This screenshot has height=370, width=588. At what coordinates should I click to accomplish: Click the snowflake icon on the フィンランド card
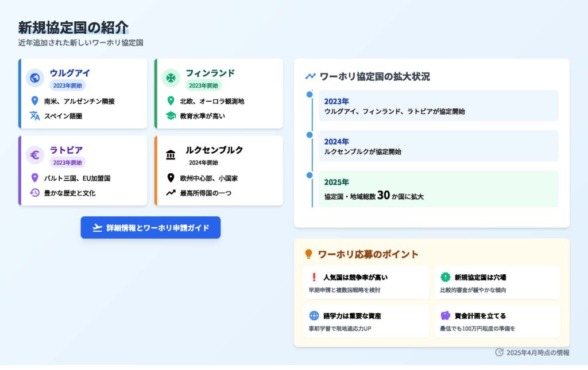171,78
